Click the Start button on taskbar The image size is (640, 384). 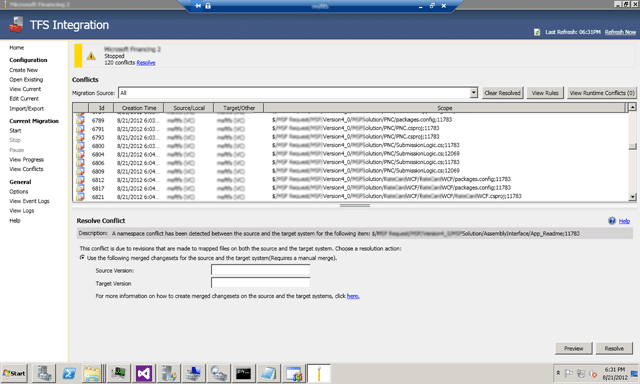click(x=14, y=373)
